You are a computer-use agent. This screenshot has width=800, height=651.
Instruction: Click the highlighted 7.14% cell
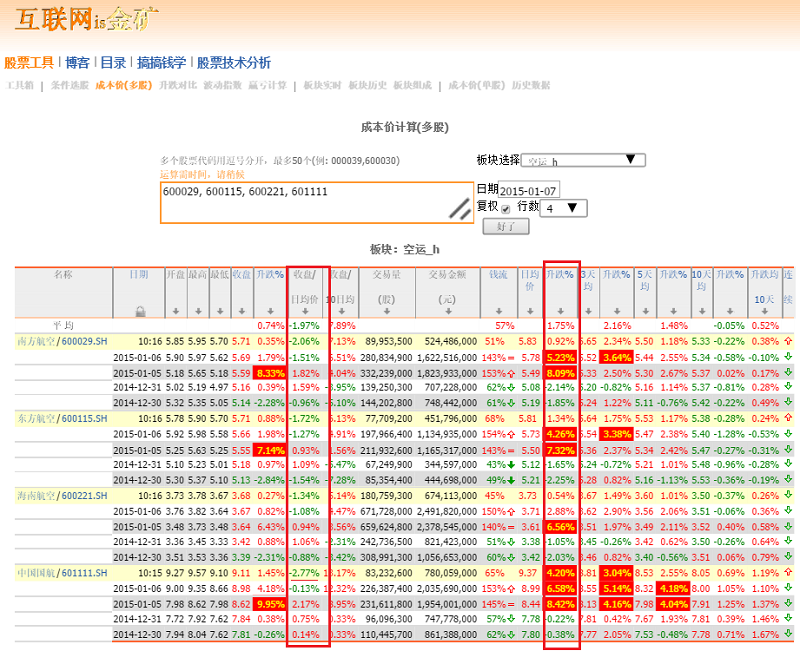[270, 450]
